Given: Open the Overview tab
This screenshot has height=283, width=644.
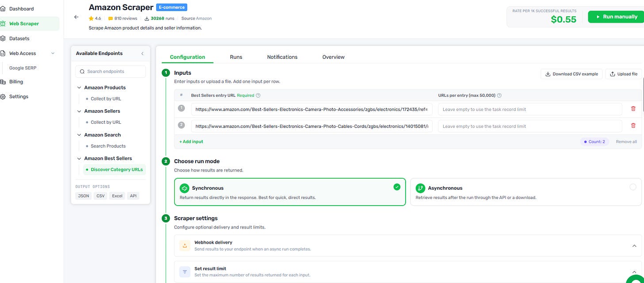Looking at the screenshot, I should click(x=333, y=57).
